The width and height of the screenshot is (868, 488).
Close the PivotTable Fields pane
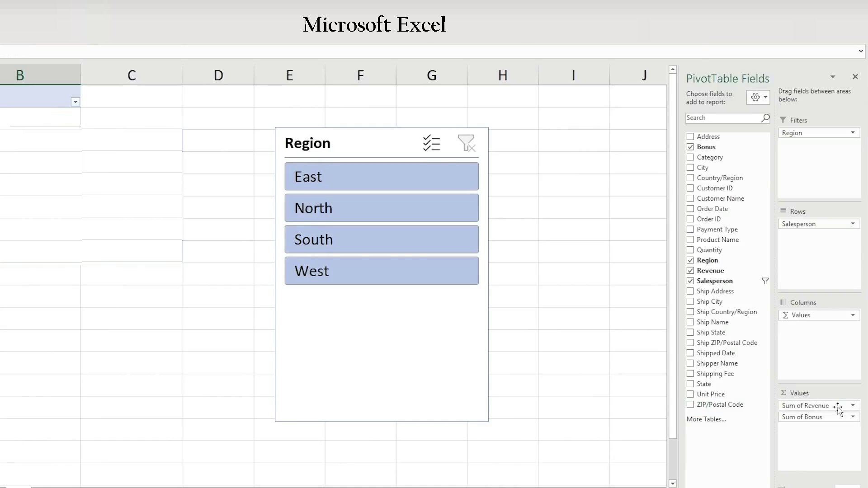[x=855, y=77]
